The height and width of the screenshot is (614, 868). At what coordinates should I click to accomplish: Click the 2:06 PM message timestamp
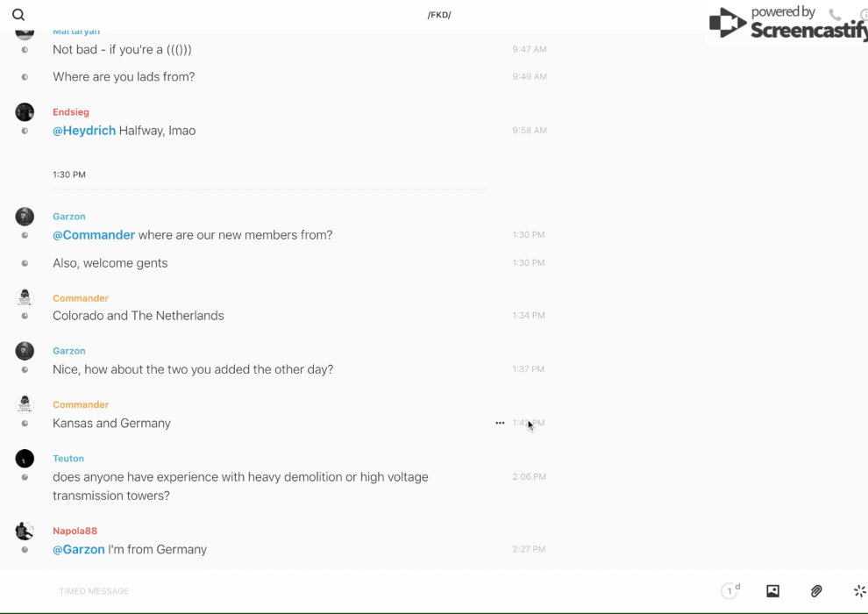[529, 477]
